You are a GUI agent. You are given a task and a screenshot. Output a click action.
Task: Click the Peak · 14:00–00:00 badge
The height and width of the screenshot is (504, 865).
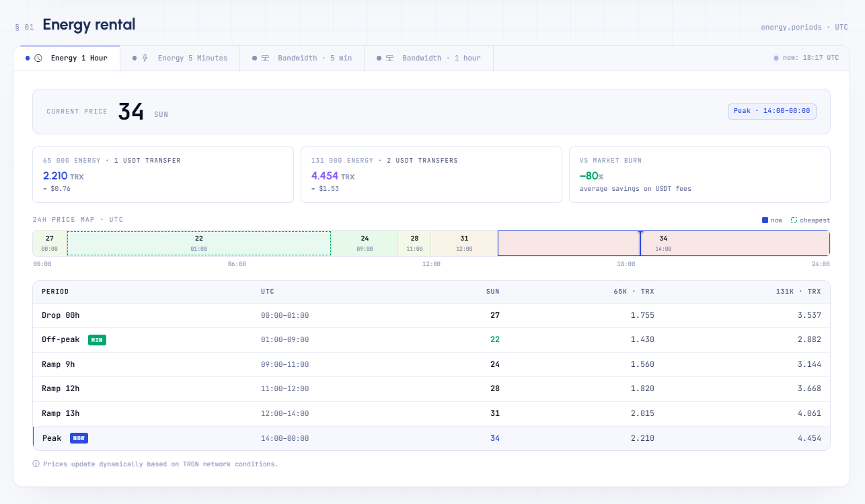pos(772,111)
